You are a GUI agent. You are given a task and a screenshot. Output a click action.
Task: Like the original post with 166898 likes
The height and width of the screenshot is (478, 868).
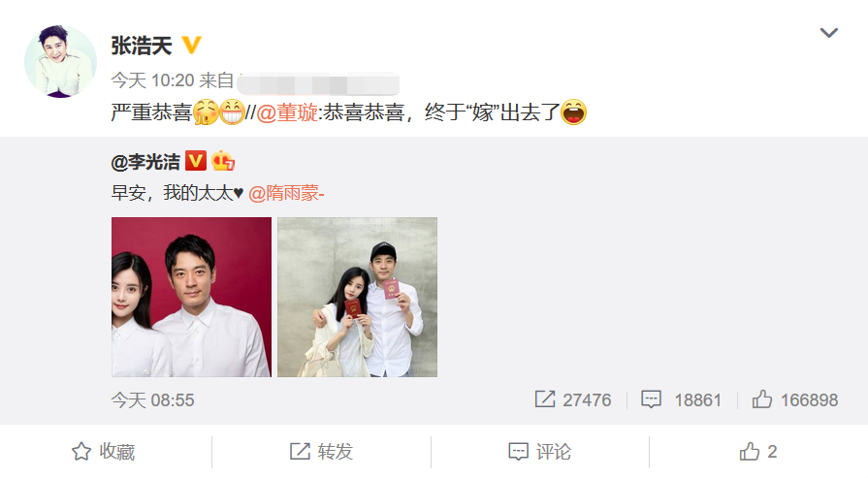(761, 398)
